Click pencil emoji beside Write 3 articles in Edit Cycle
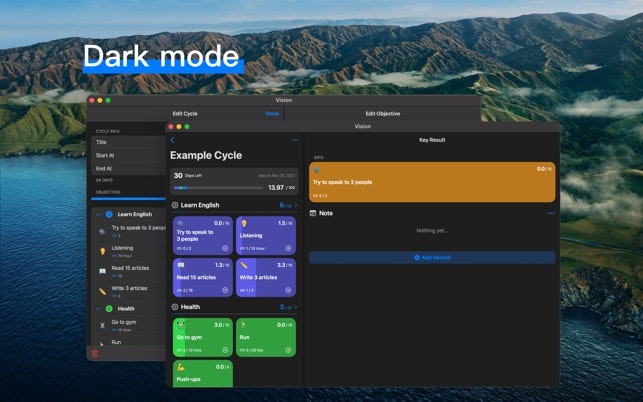643x402 pixels. point(103,291)
